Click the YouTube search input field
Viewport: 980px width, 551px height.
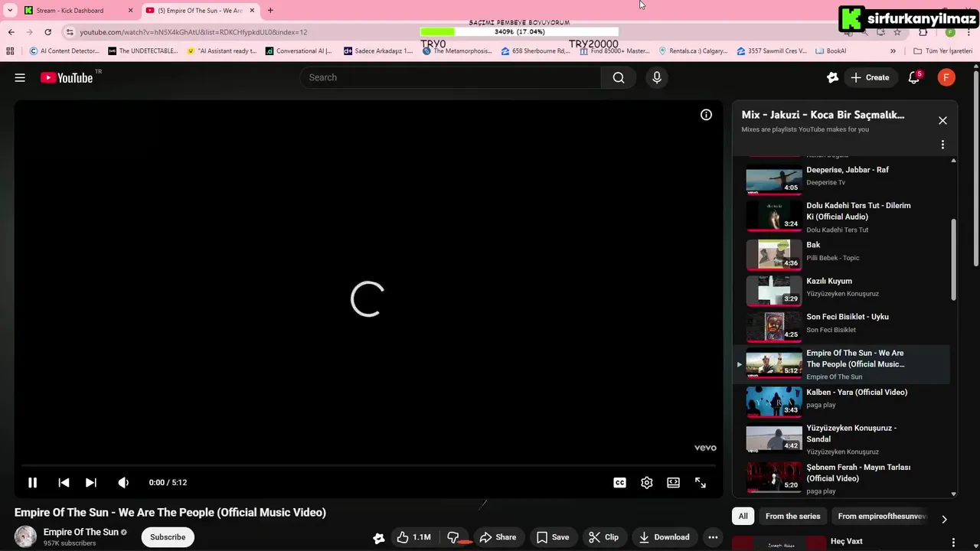(452, 77)
